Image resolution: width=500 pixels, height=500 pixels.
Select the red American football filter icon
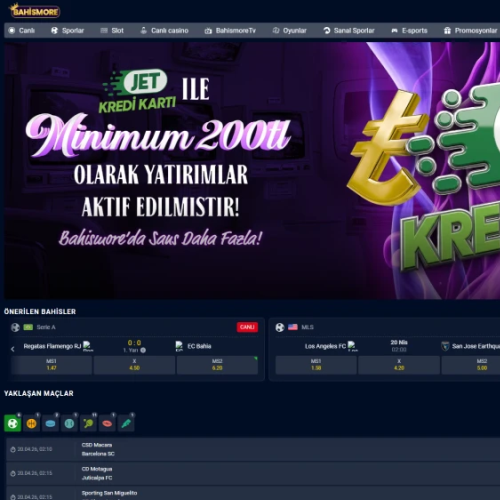click(107, 424)
